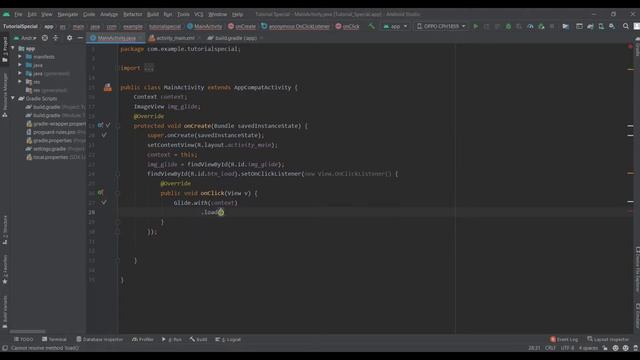Viewport: 640px width, 360px height.
Task: Click MainActivity class gutter icon
Action: pyautogui.click(x=107, y=87)
